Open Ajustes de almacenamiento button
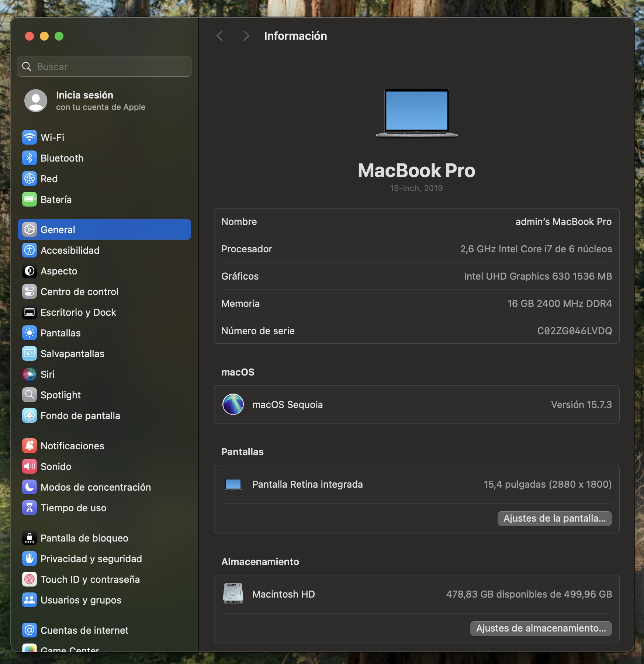 tap(541, 628)
